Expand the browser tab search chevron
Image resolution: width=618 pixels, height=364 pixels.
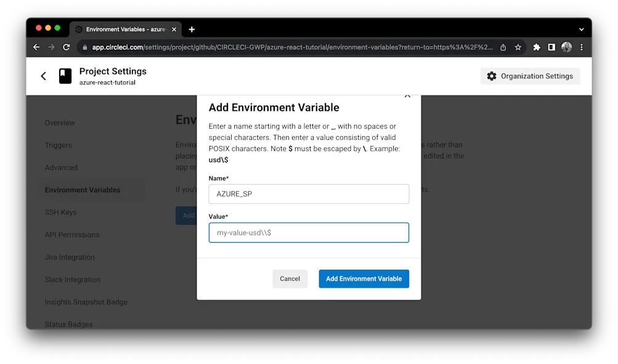580,28
